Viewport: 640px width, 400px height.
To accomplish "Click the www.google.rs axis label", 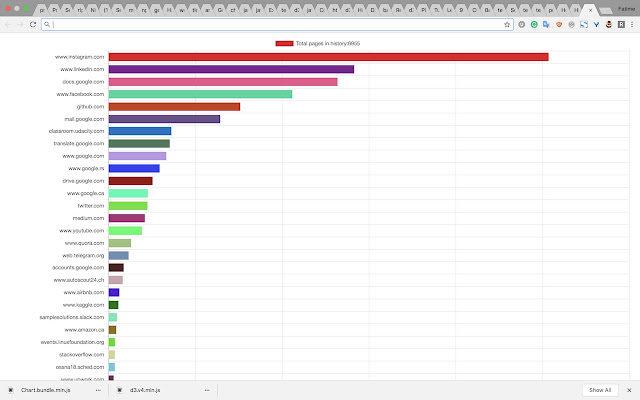I will 86,169.
